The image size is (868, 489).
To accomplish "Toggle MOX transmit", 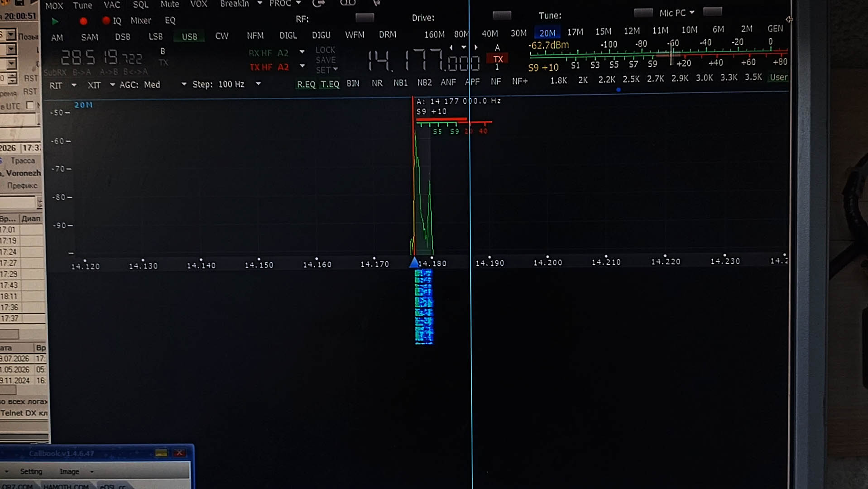I will point(54,5).
